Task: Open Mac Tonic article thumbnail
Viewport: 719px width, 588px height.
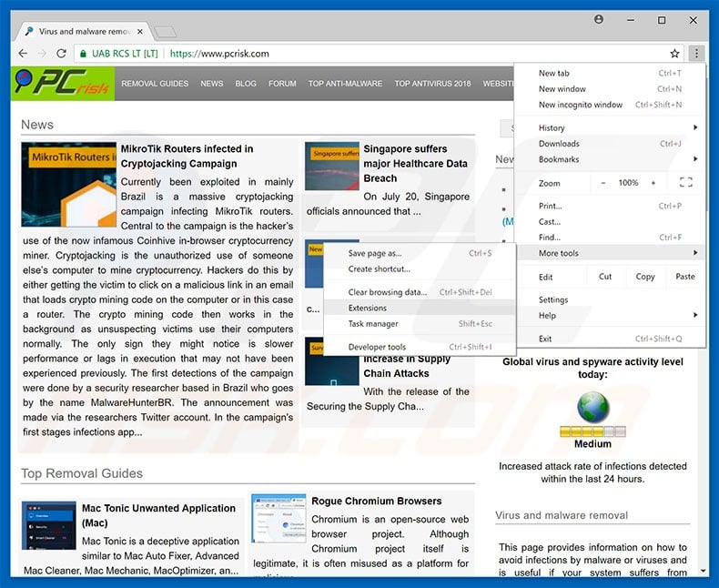Action: pyautogui.click(x=48, y=525)
